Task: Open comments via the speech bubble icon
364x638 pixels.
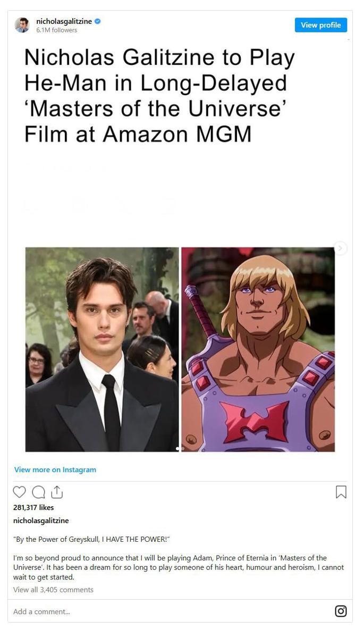Action: tap(38, 492)
